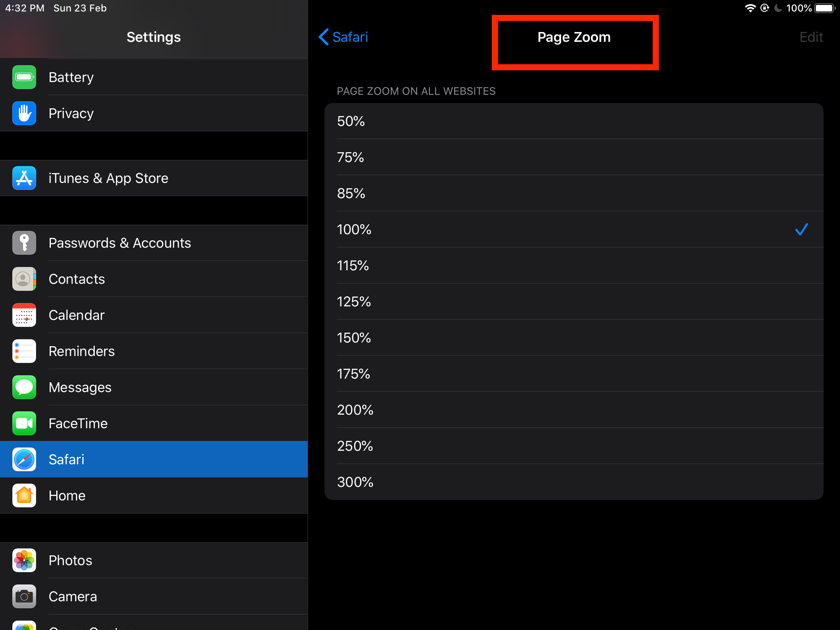Viewport: 840px width, 630px height.
Task: Open Photos settings
Action: pyautogui.click(x=154, y=560)
